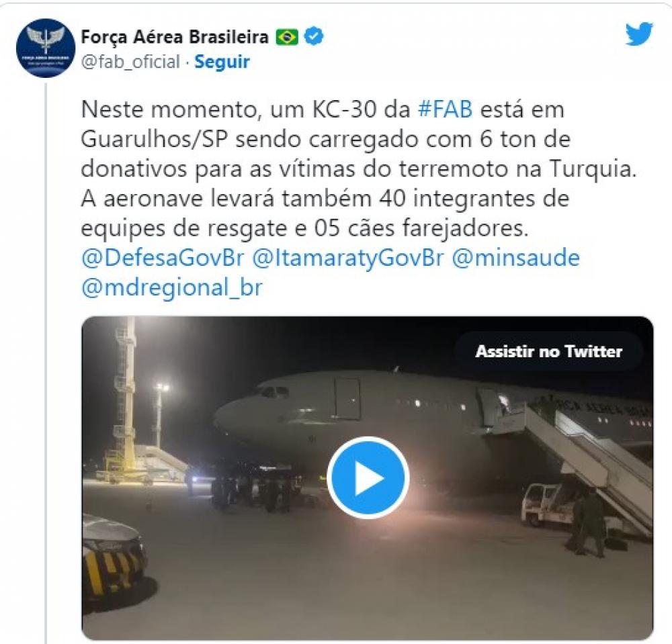Click the Força Aérea Brasileira account name

coord(175,37)
